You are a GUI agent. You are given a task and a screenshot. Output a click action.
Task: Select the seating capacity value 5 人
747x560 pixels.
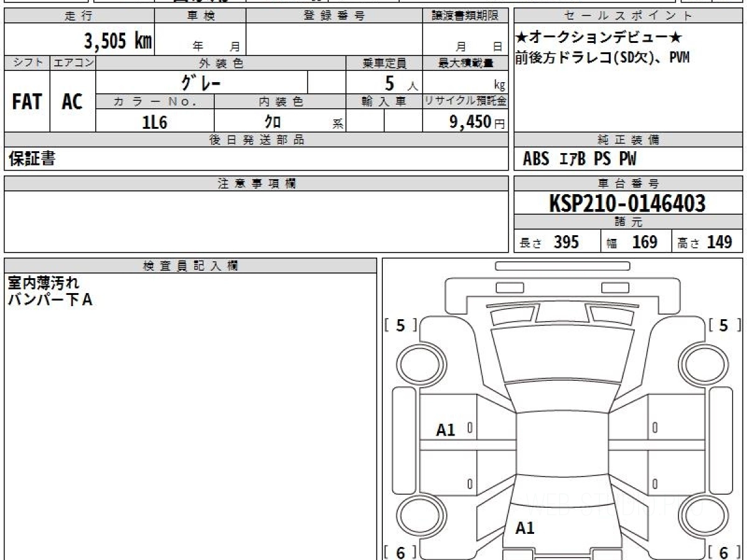point(401,83)
